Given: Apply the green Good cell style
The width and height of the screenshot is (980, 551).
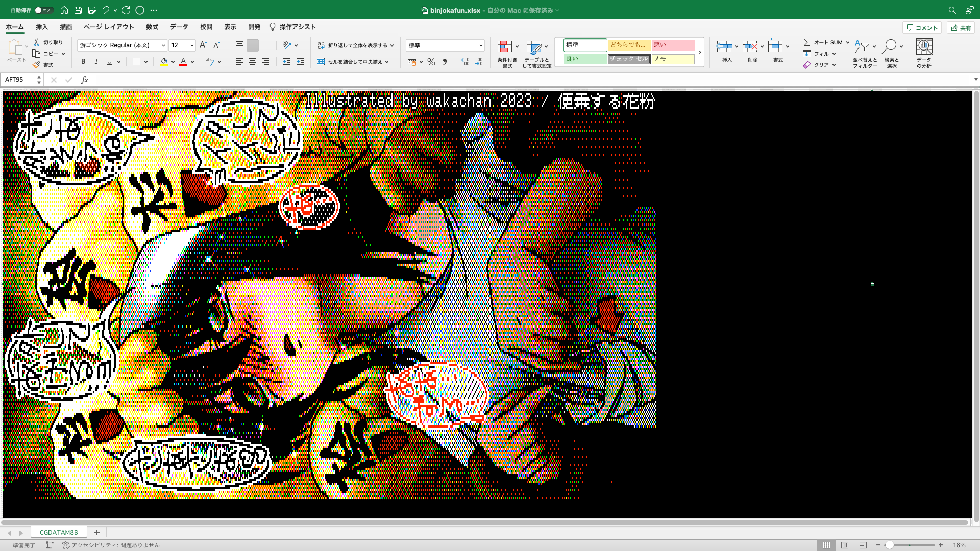Looking at the screenshot, I should 585,59.
